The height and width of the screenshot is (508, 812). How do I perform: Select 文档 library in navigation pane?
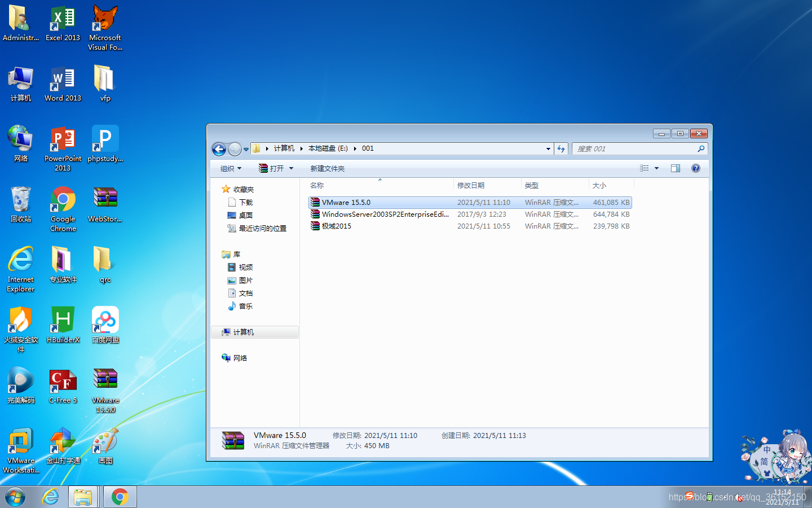[x=240, y=293]
